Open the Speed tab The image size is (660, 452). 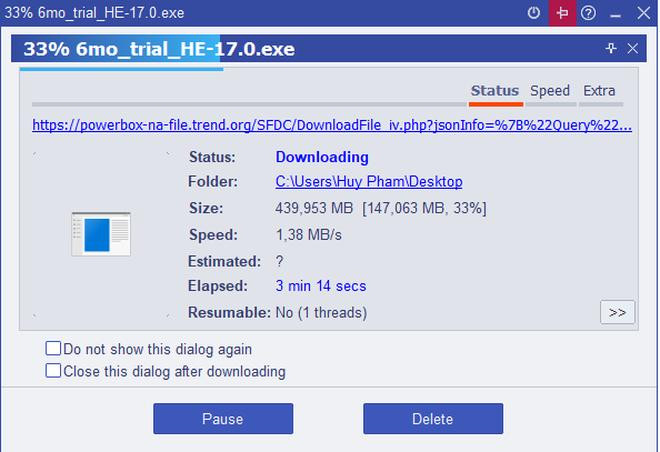(x=549, y=91)
